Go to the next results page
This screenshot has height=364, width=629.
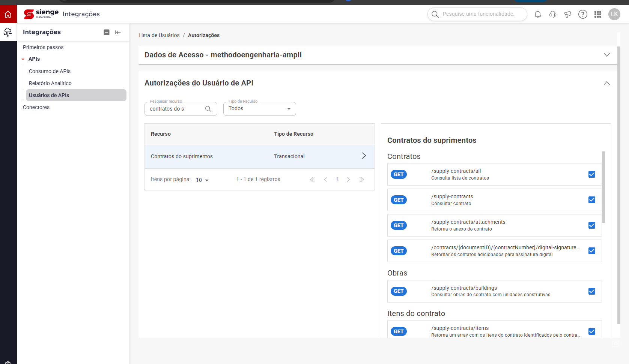pos(348,180)
